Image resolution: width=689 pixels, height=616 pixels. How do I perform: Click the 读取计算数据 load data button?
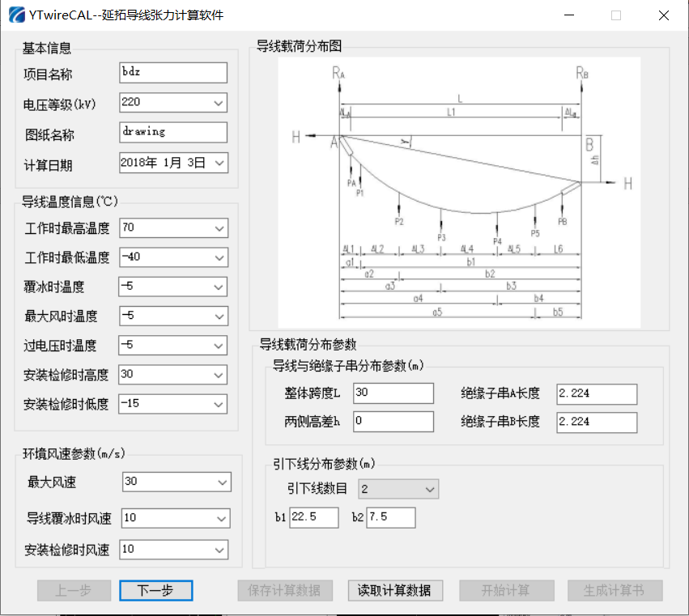[394, 591]
